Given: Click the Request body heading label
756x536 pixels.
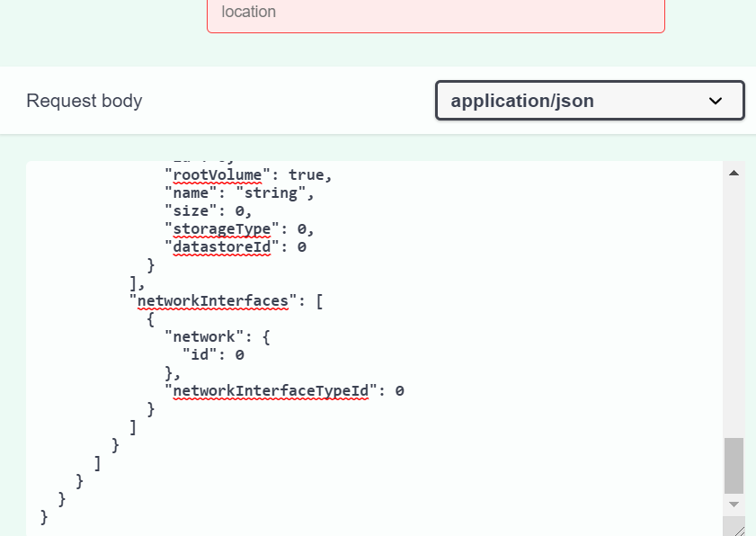Looking at the screenshot, I should [x=84, y=101].
